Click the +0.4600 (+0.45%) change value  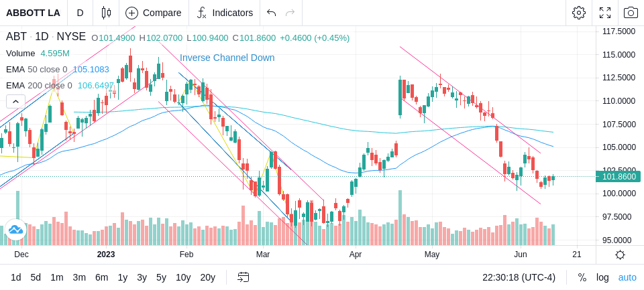(x=315, y=38)
